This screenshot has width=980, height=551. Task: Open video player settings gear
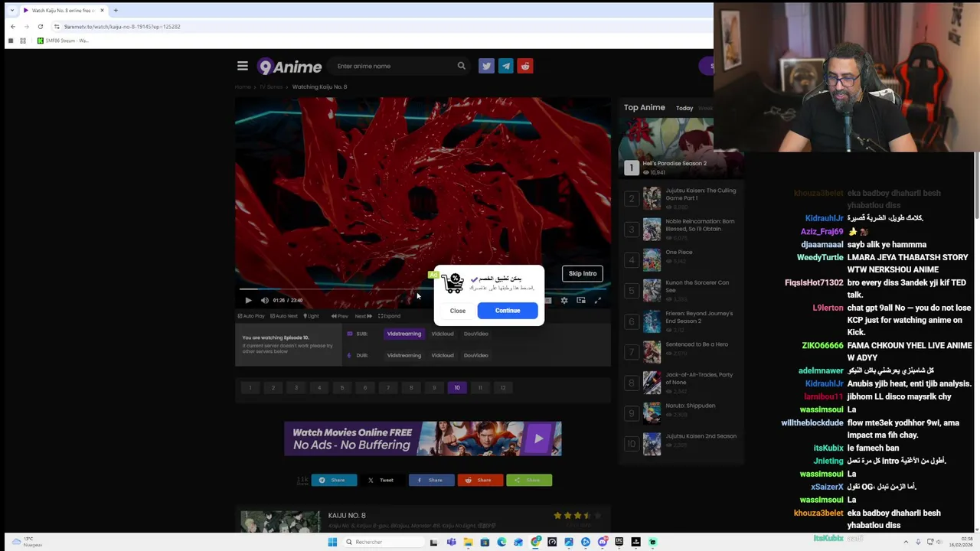point(564,300)
